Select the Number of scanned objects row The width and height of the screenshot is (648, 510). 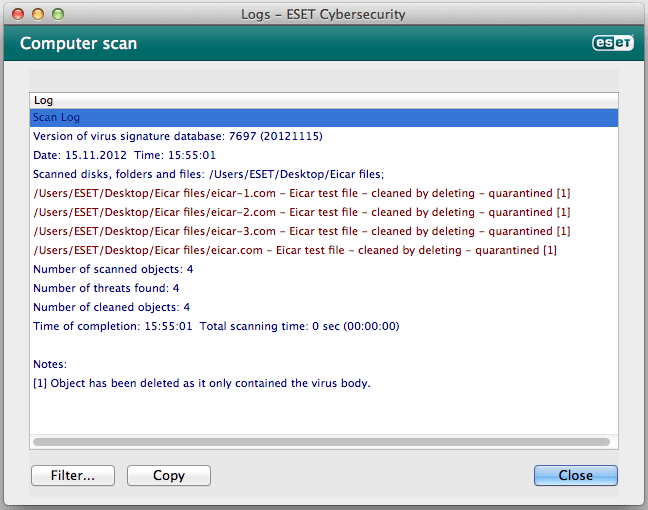[x=113, y=269]
